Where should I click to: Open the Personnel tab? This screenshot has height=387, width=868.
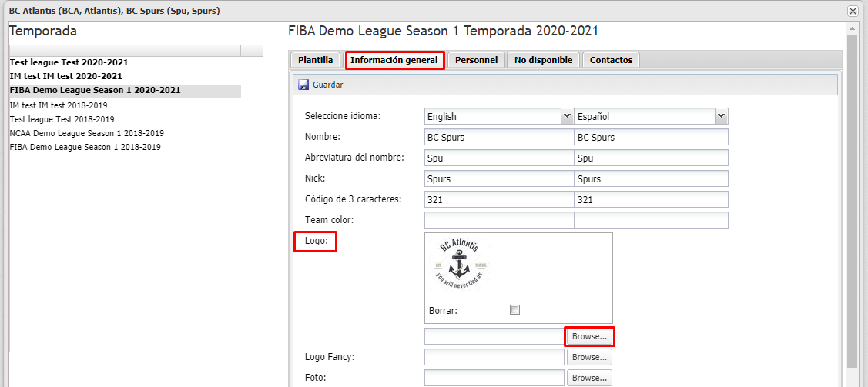[476, 60]
